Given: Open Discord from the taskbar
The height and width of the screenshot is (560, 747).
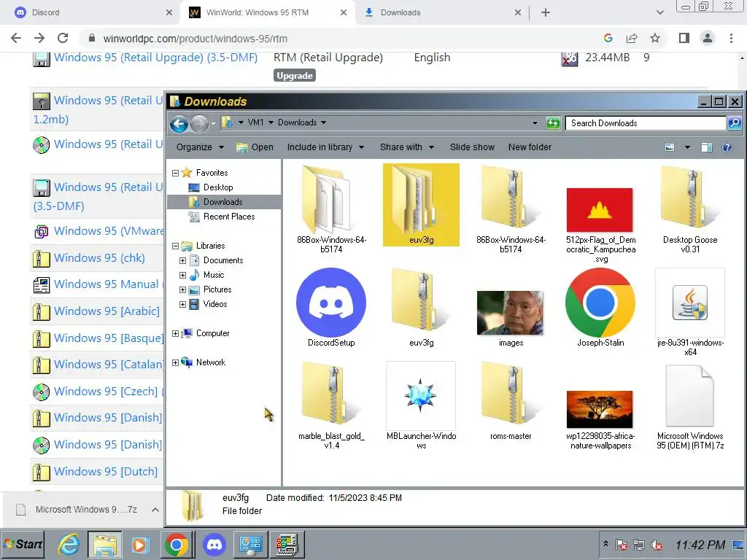Looking at the screenshot, I should (214, 544).
